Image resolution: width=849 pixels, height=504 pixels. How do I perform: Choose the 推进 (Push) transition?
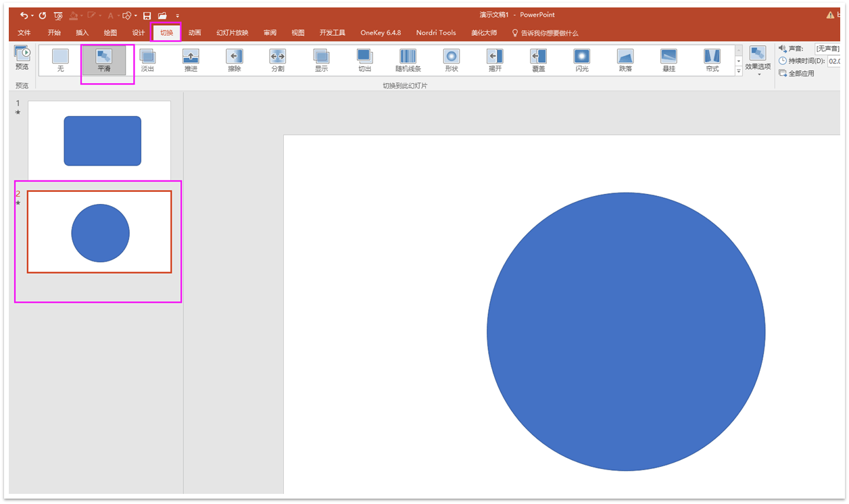click(191, 60)
